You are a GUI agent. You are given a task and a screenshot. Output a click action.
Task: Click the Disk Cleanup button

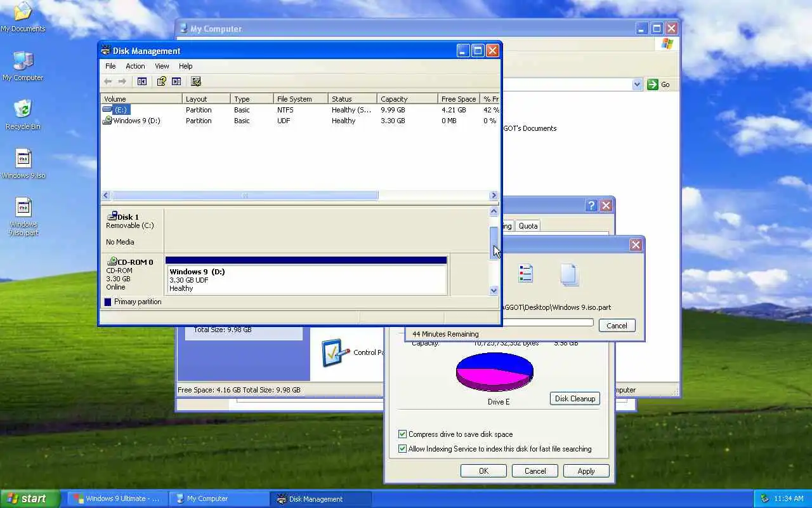click(575, 399)
